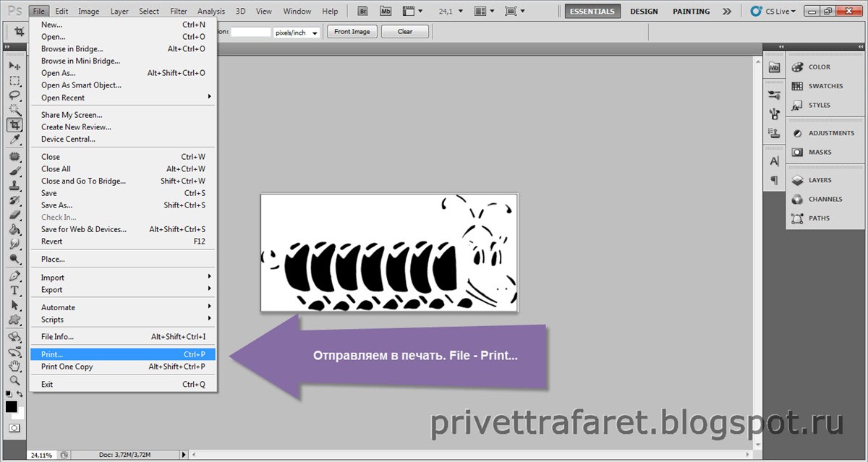
Task: Select the Crop tool in toolbox
Action: click(14, 124)
